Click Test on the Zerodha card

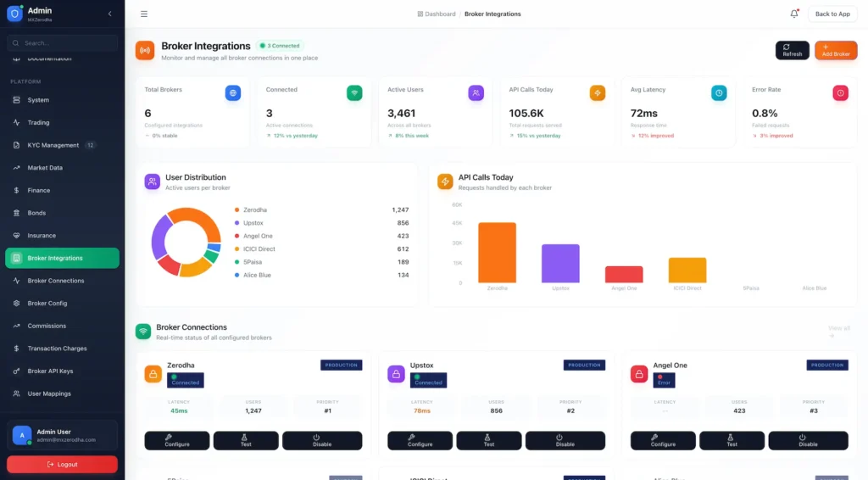point(246,441)
